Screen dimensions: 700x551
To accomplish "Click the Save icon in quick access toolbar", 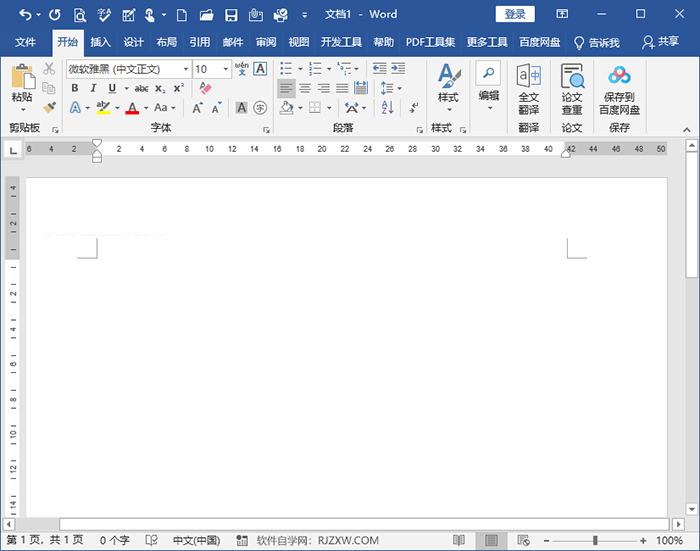I will (231, 15).
